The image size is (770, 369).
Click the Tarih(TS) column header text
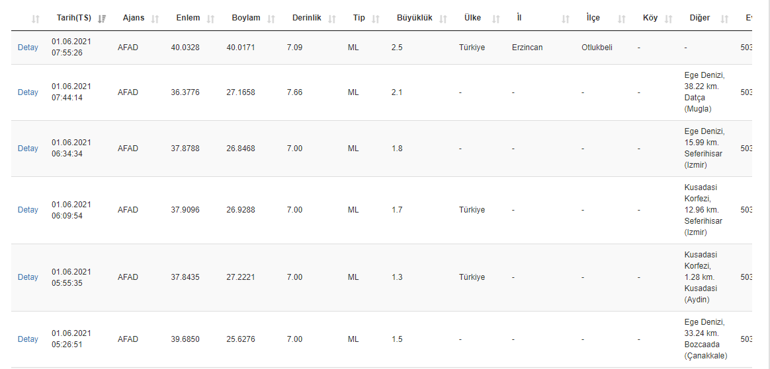pos(74,18)
